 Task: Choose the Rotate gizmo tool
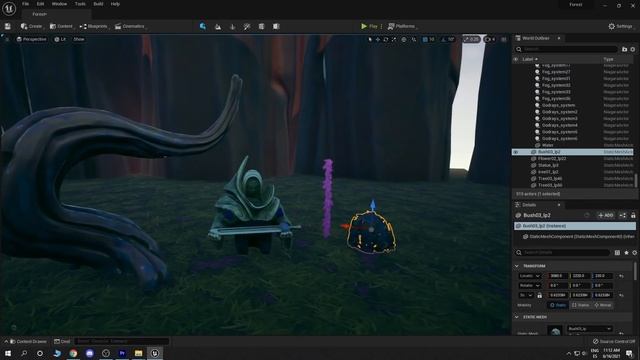tap(386, 39)
